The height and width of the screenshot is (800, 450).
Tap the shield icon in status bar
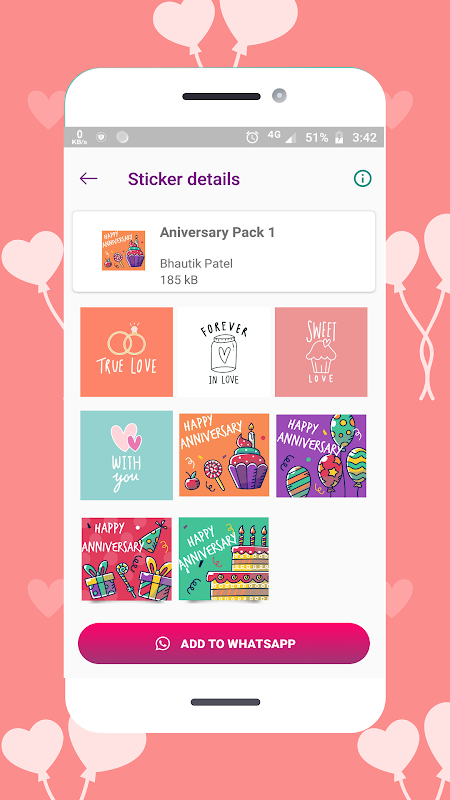pyautogui.click(x=101, y=137)
